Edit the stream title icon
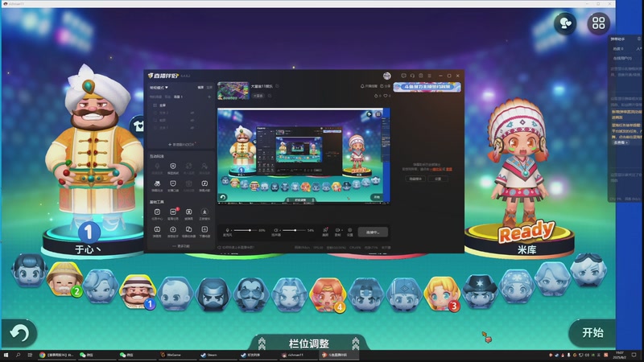Viewport: 644px width, 362px height. tap(277, 86)
